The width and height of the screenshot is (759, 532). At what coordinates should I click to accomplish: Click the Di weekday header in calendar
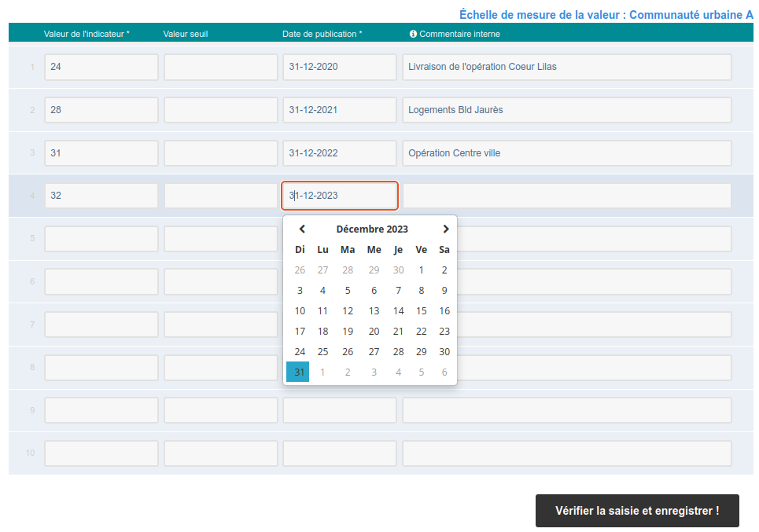300,250
